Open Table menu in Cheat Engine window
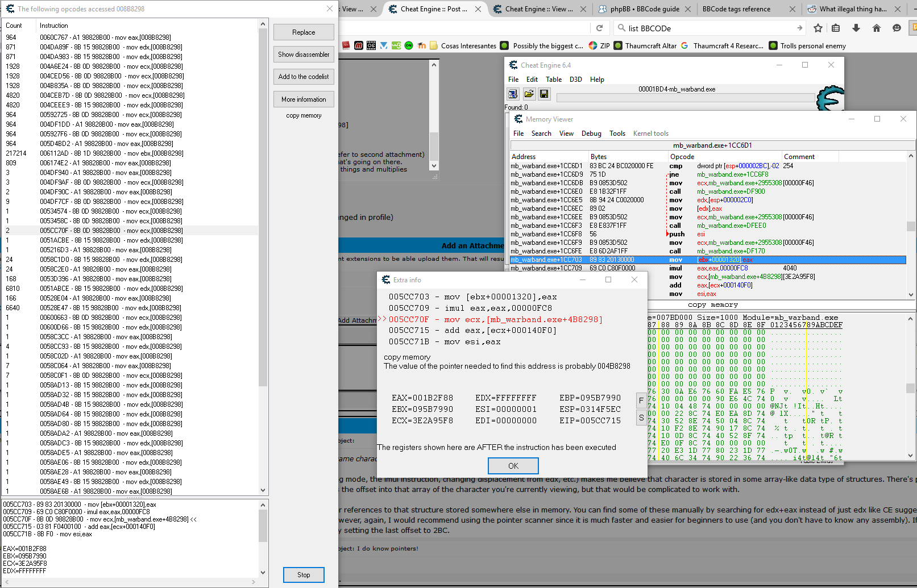 click(554, 80)
